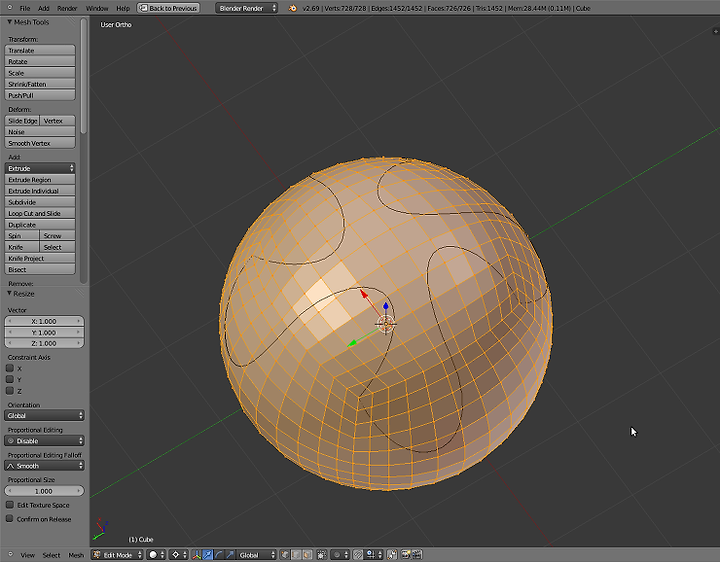
Task: Open the Proportional Editing Falloff Smooth dropdown
Action: (44, 466)
